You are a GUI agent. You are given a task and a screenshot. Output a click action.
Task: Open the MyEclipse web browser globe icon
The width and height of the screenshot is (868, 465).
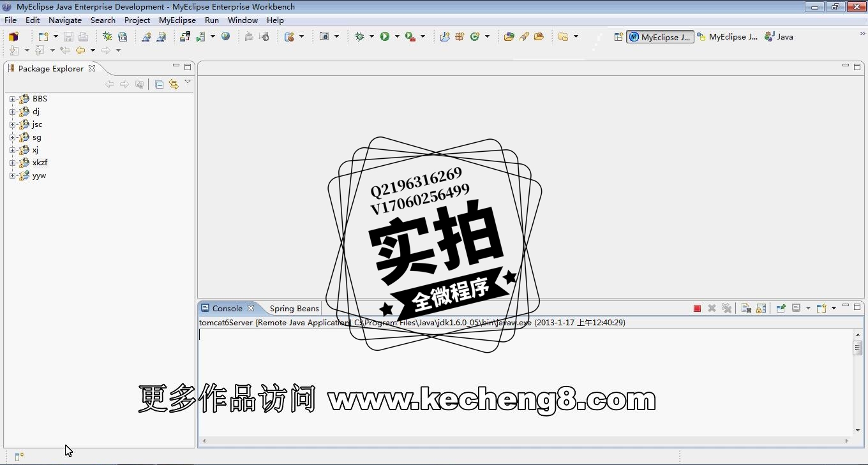pyautogui.click(x=225, y=37)
